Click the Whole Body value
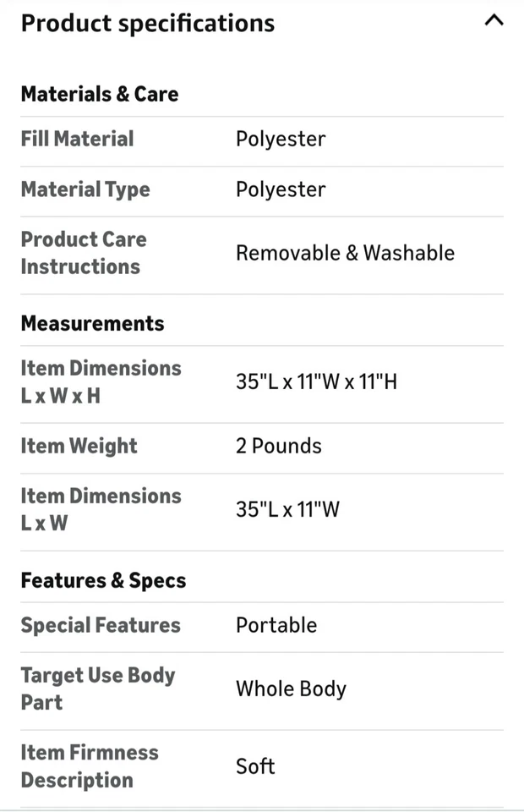The width and height of the screenshot is (524, 812). coord(291,689)
